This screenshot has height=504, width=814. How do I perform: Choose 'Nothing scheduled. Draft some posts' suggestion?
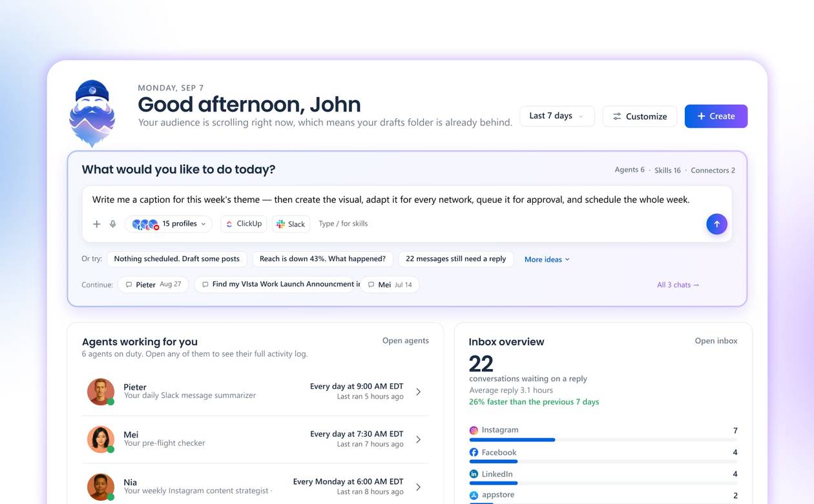point(176,258)
